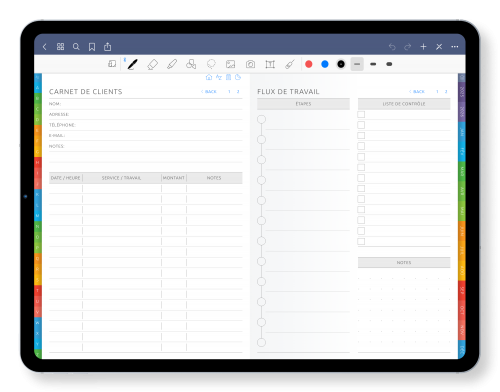Select the Laser pointer tool
Image resolution: width=500 pixels, height=392 pixels.
click(290, 64)
